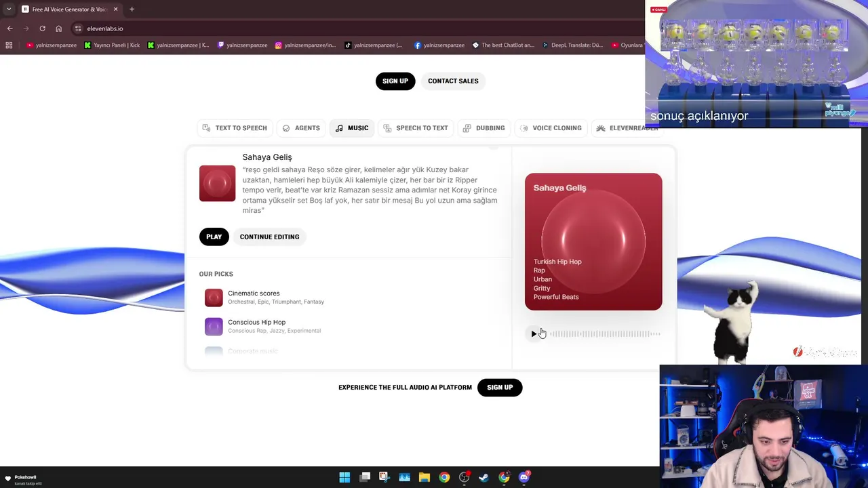Click the browser back arrow
868x488 pixels.
[9, 28]
